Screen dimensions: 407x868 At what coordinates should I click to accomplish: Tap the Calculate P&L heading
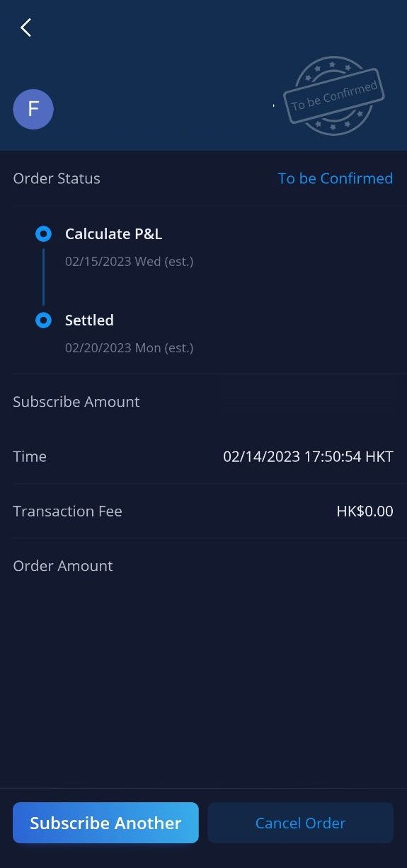pos(114,233)
